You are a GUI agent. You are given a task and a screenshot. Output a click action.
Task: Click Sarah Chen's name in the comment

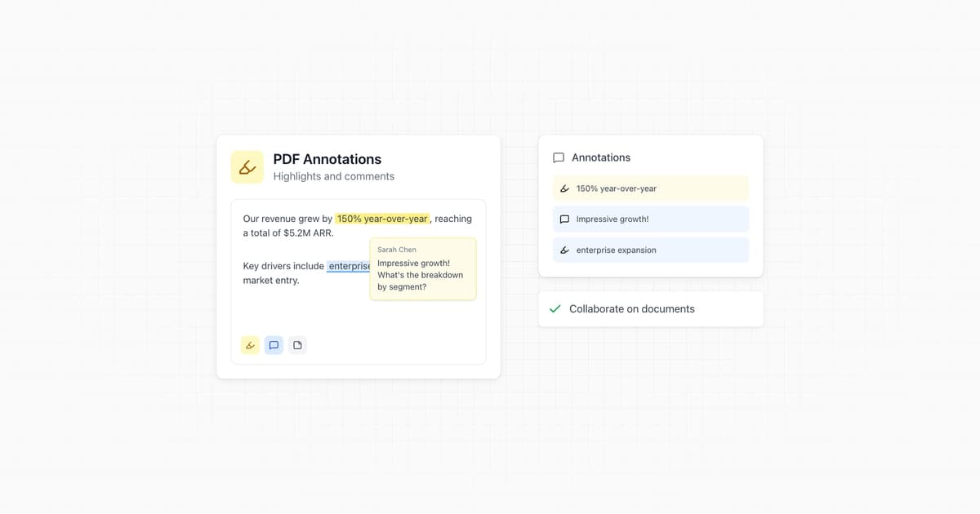coord(396,249)
